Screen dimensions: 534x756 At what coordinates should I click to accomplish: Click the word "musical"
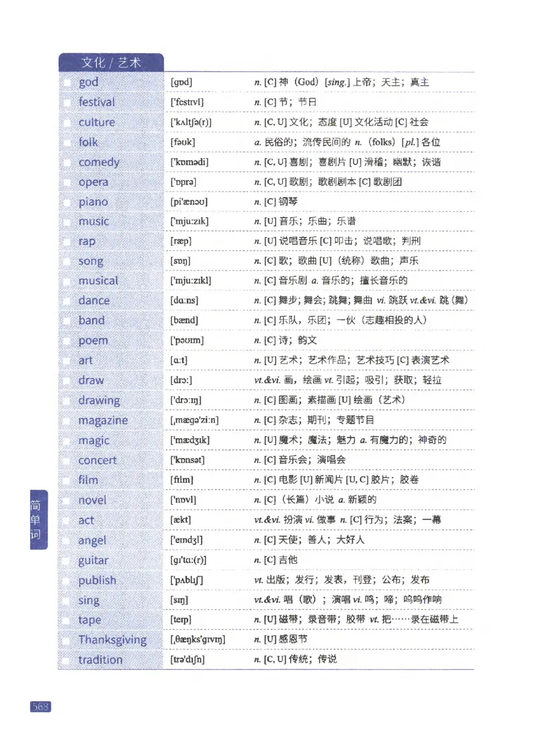click(x=98, y=280)
